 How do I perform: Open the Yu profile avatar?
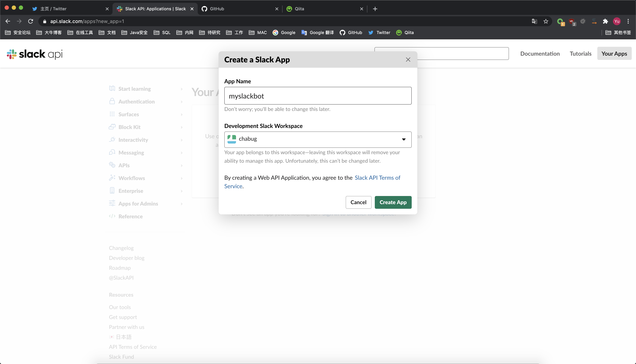coord(617,21)
